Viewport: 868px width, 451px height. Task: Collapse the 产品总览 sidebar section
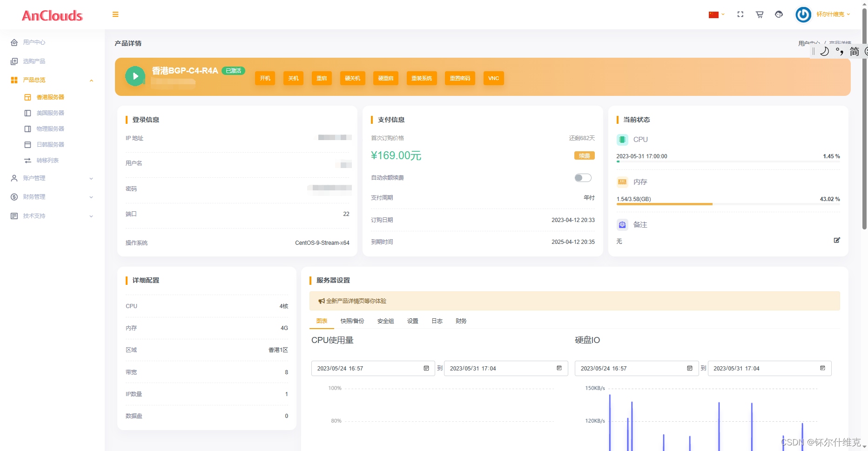coord(52,80)
